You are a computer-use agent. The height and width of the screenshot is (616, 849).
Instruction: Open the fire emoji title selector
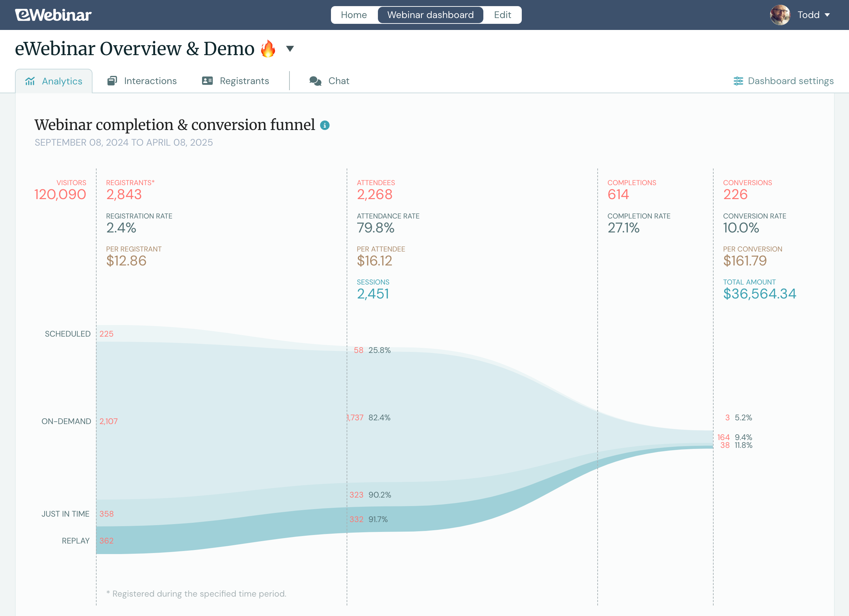(x=267, y=48)
